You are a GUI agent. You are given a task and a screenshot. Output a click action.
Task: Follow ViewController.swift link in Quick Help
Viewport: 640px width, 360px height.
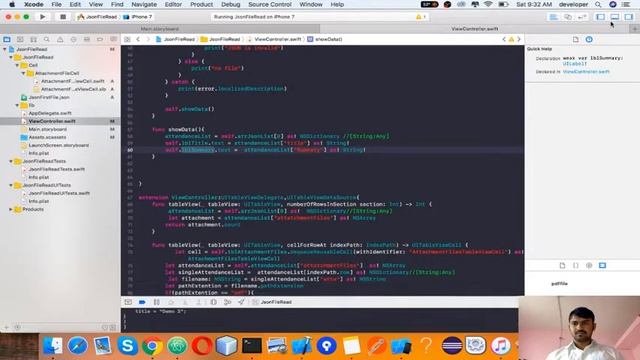[586, 72]
